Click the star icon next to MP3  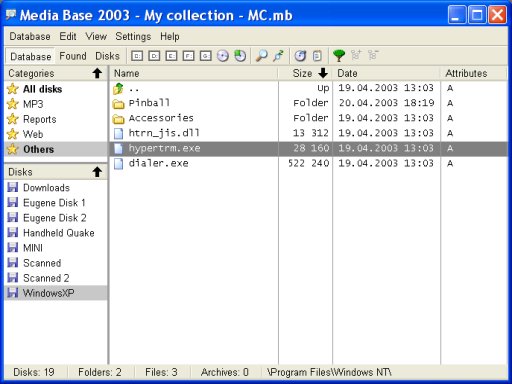pyautogui.click(x=13, y=104)
